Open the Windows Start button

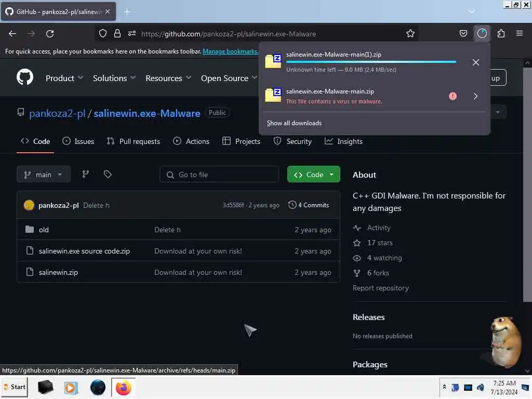click(15, 387)
